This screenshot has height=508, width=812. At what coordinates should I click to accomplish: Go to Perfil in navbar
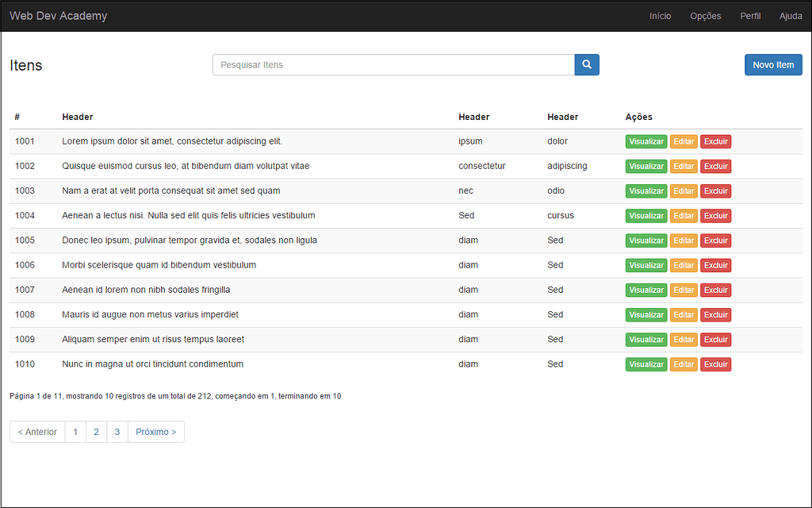pyautogui.click(x=750, y=16)
